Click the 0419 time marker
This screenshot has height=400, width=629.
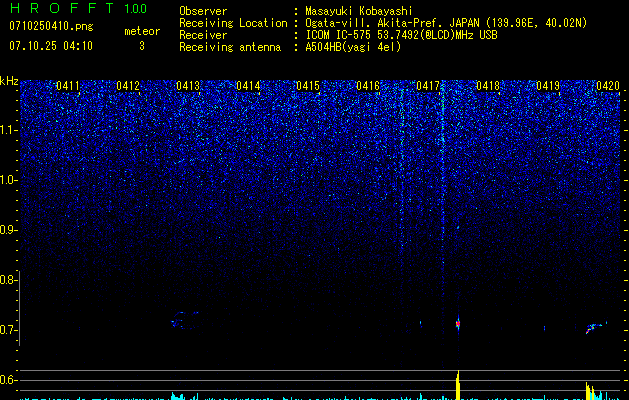[x=548, y=86]
